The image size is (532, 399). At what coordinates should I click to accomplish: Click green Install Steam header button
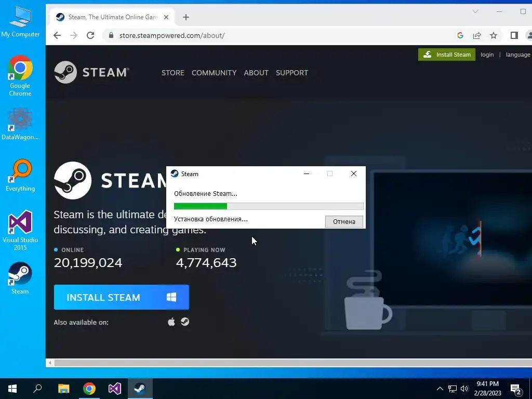point(446,55)
